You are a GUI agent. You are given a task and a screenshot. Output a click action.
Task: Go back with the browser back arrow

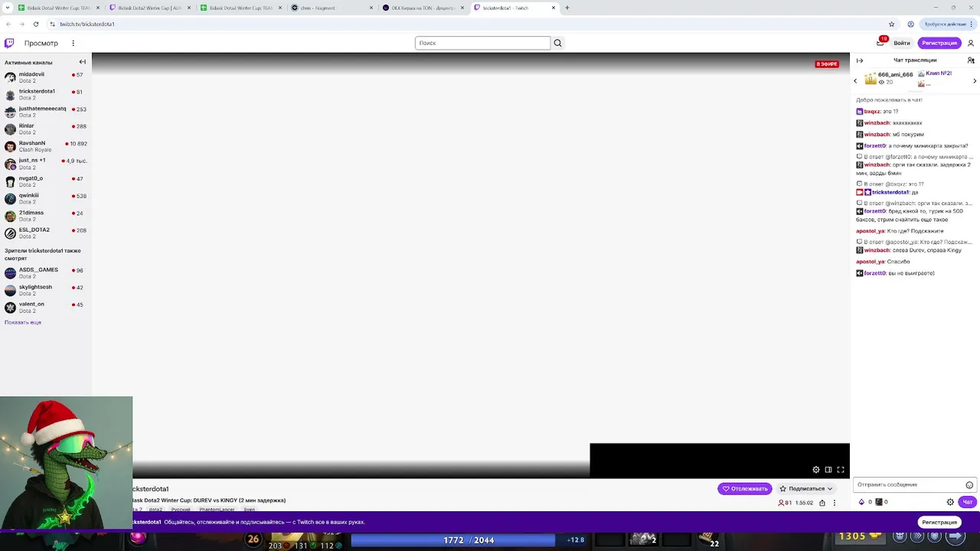(x=8, y=24)
